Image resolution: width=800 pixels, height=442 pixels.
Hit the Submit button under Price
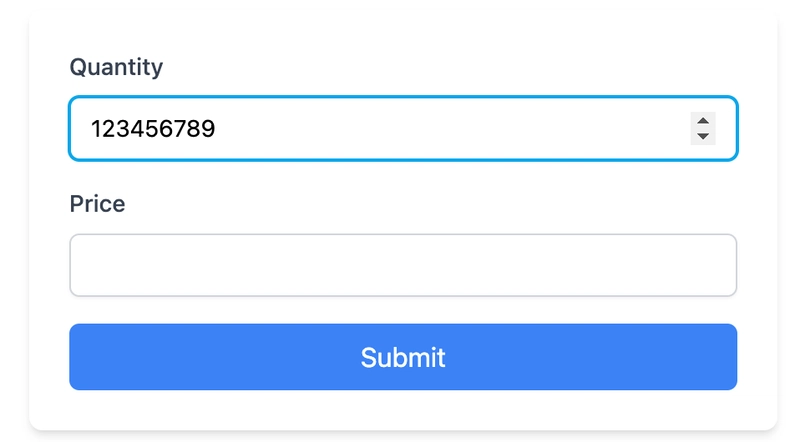point(403,357)
